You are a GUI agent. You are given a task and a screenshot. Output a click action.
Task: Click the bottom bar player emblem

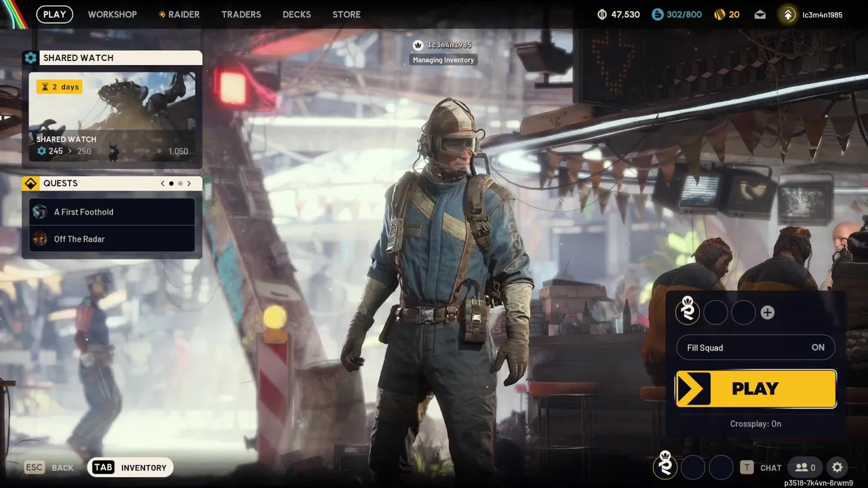tap(665, 465)
